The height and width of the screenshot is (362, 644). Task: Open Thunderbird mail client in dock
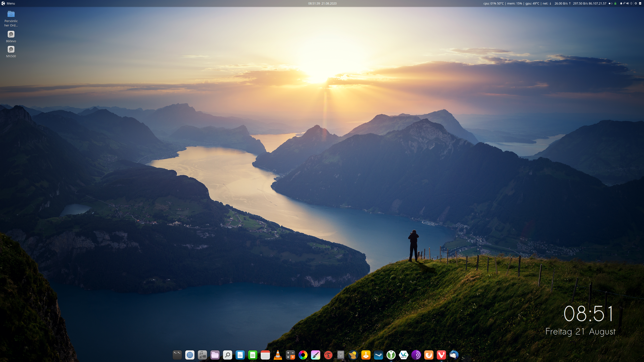pos(454,355)
